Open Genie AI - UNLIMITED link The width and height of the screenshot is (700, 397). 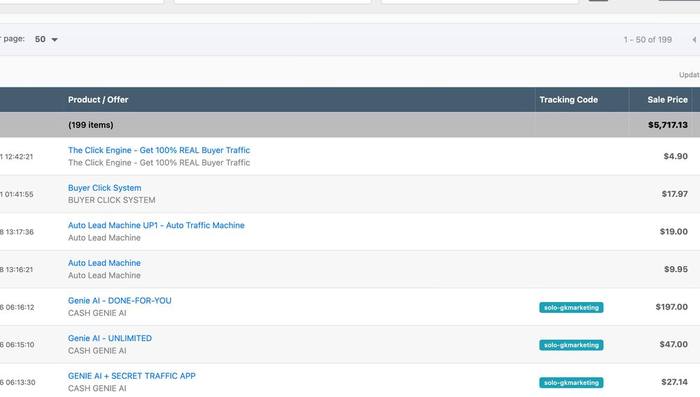click(x=110, y=338)
